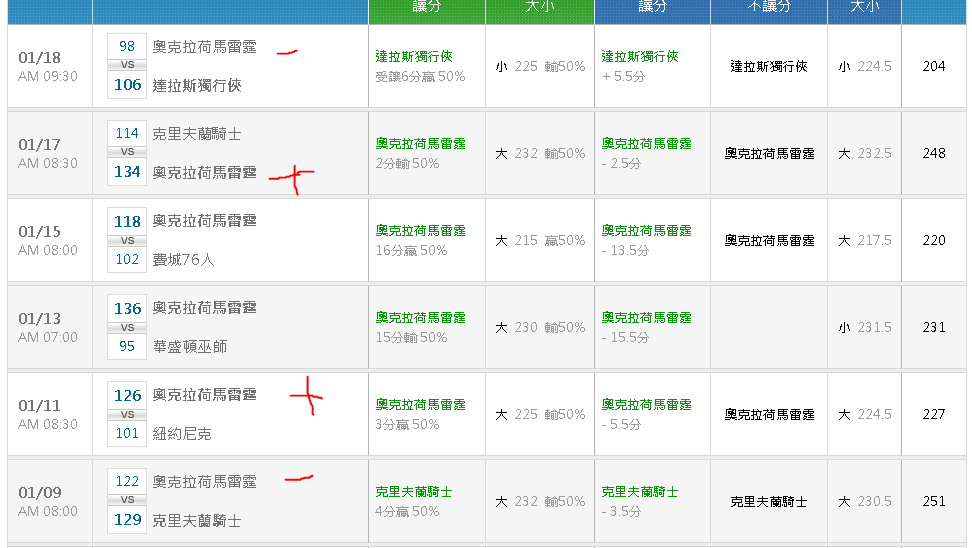This screenshot has height=548, width=972.
Task: Click 4分贏50% spread result
Action: [x=407, y=511]
